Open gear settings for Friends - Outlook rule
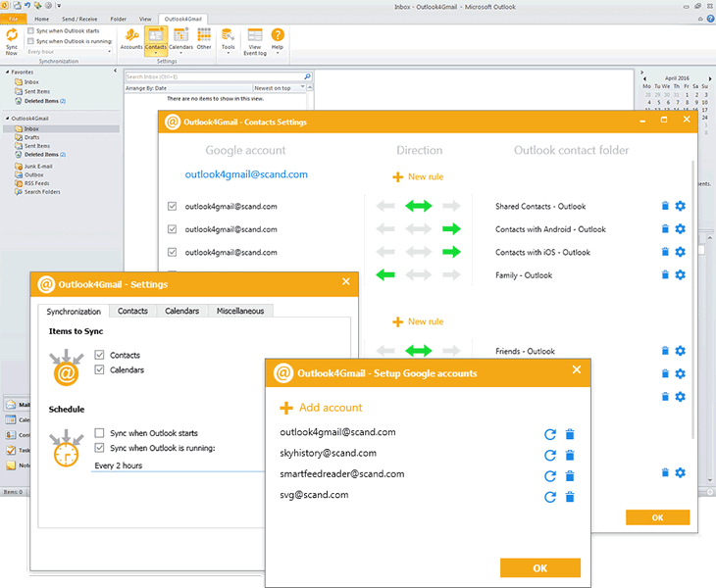This screenshot has height=588, width=716. (680, 351)
